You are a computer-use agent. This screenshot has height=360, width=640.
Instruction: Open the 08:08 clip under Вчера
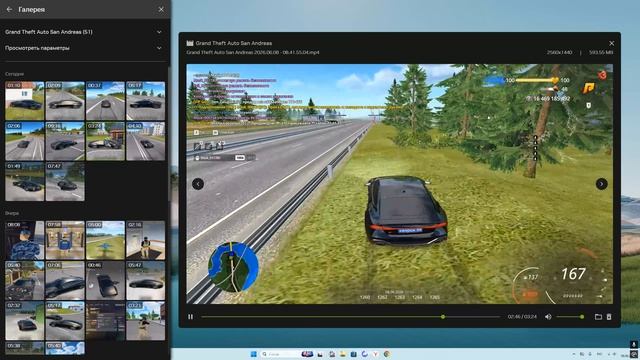coord(24,240)
